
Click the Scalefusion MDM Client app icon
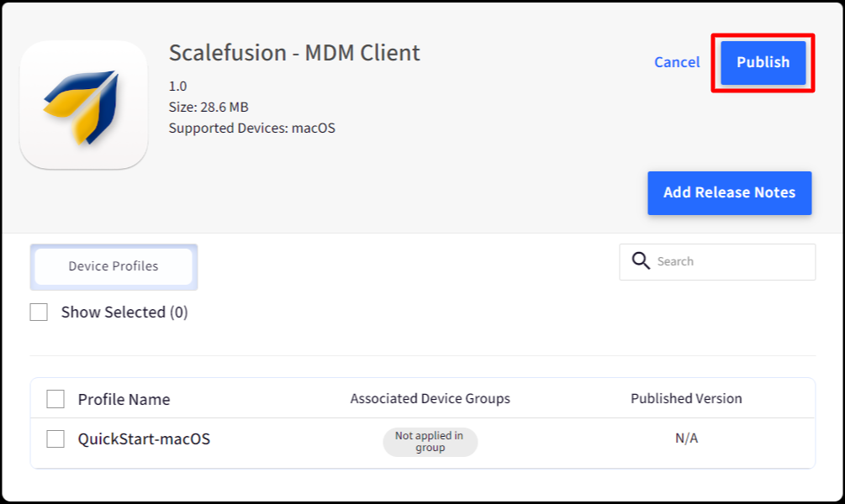coord(83,104)
